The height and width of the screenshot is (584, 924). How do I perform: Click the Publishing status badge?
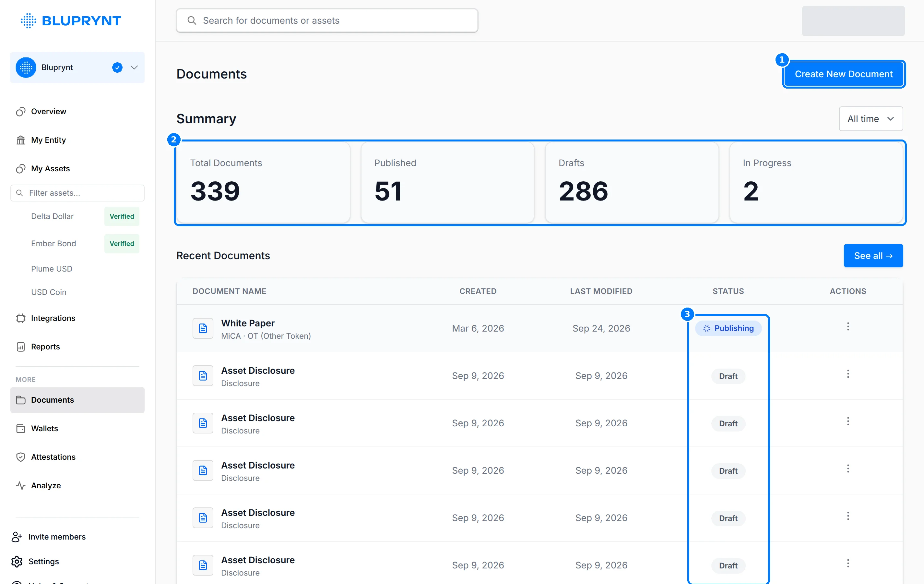pyautogui.click(x=728, y=328)
